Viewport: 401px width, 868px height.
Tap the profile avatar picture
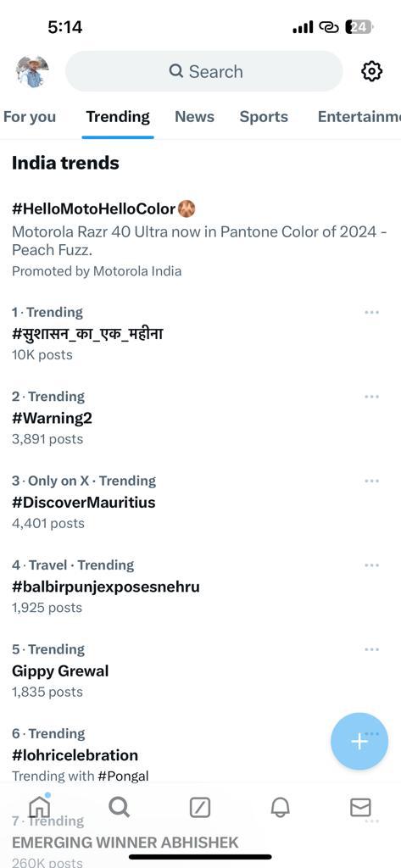pyautogui.click(x=32, y=71)
